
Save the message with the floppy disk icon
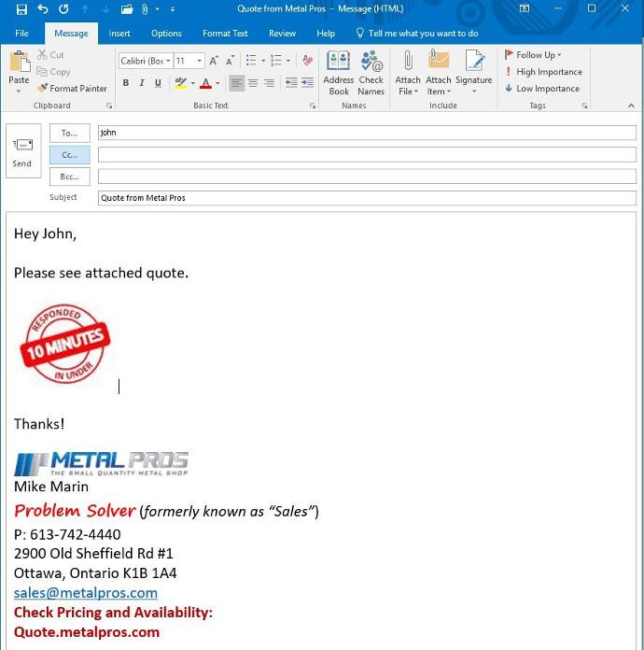(21, 8)
